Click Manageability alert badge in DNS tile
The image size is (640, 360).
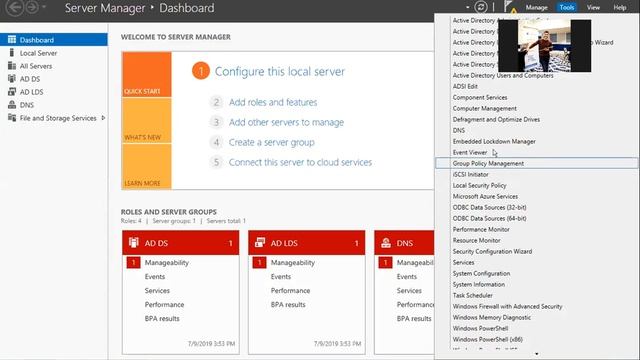click(x=385, y=262)
